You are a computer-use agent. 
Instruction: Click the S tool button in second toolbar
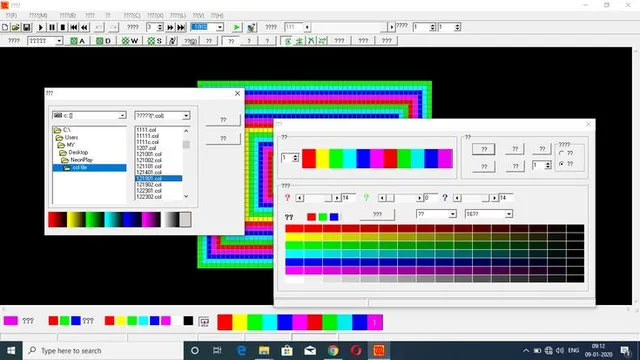(155, 41)
